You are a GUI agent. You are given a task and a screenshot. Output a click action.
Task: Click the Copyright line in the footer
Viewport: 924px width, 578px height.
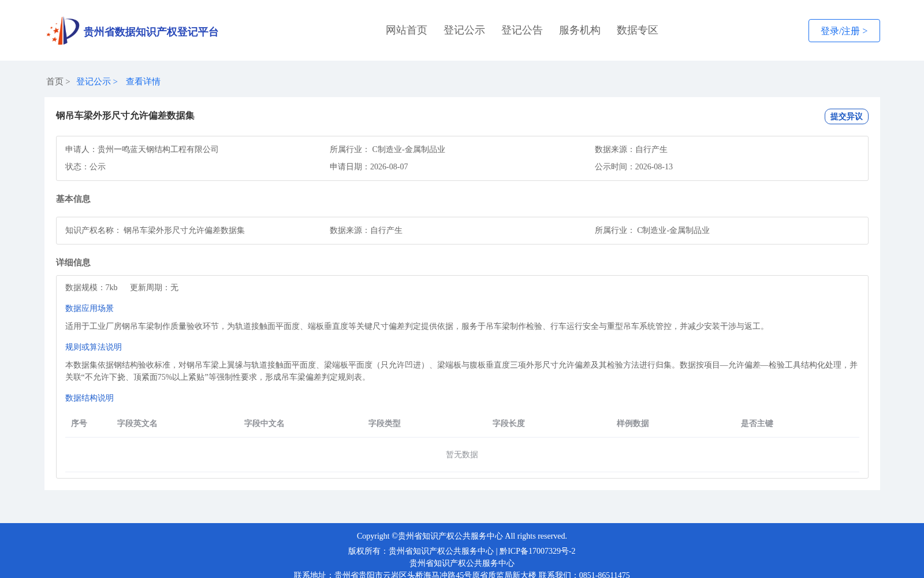(462, 536)
